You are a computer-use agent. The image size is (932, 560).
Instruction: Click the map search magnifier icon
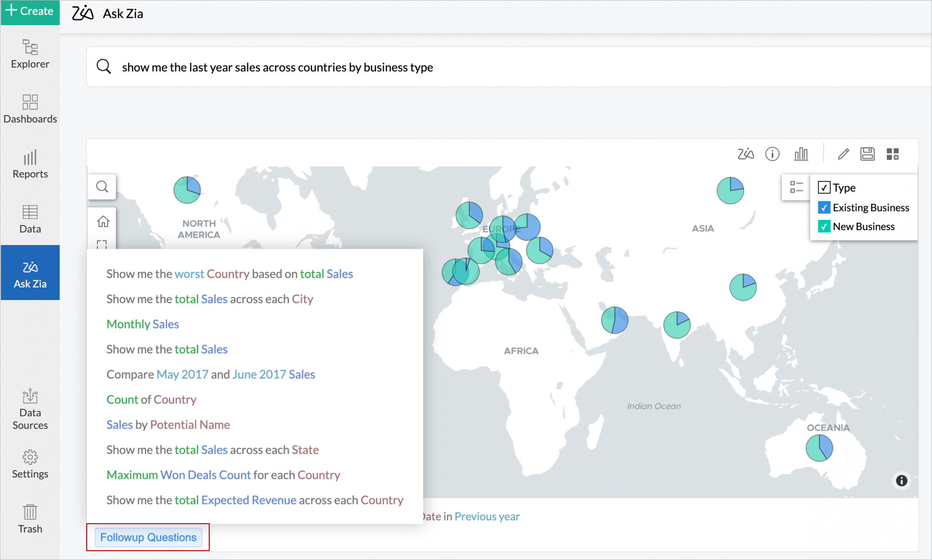coord(102,187)
